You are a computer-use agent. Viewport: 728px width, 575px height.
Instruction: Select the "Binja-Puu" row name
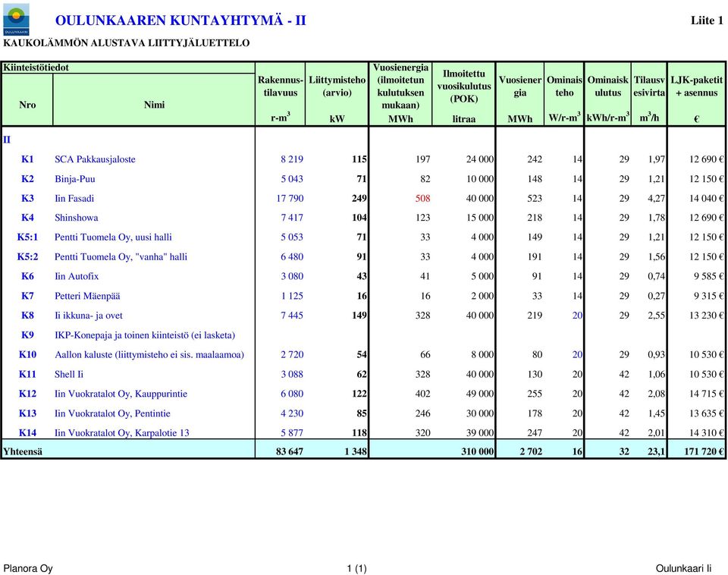click(75, 179)
